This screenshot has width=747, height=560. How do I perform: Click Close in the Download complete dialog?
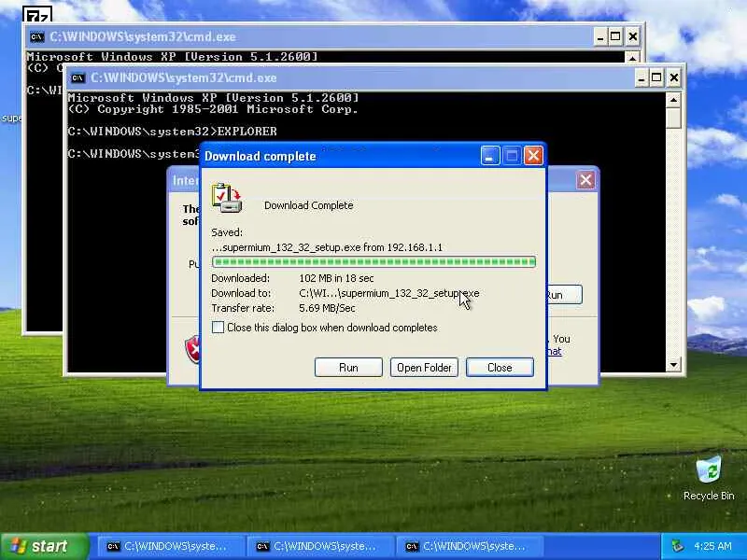pos(500,367)
